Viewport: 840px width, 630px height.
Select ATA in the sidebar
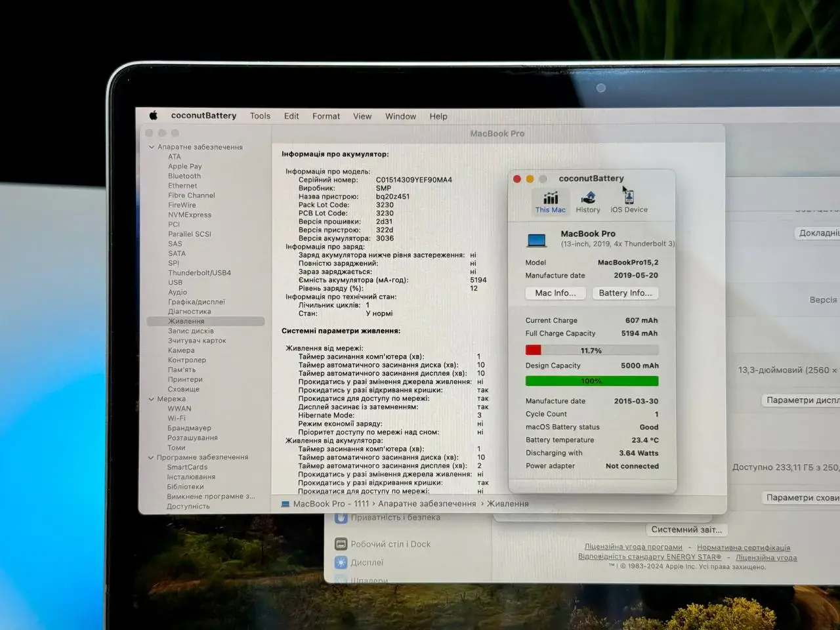pyautogui.click(x=174, y=157)
